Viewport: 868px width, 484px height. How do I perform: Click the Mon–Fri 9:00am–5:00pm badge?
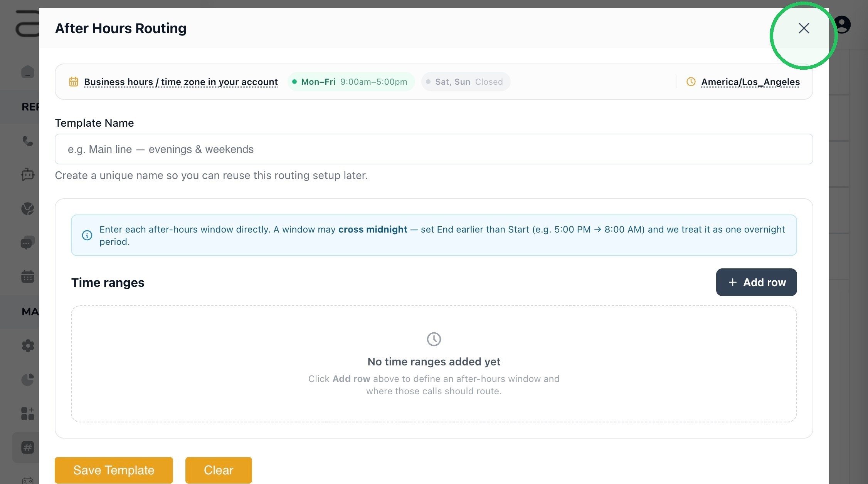(x=351, y=82)
